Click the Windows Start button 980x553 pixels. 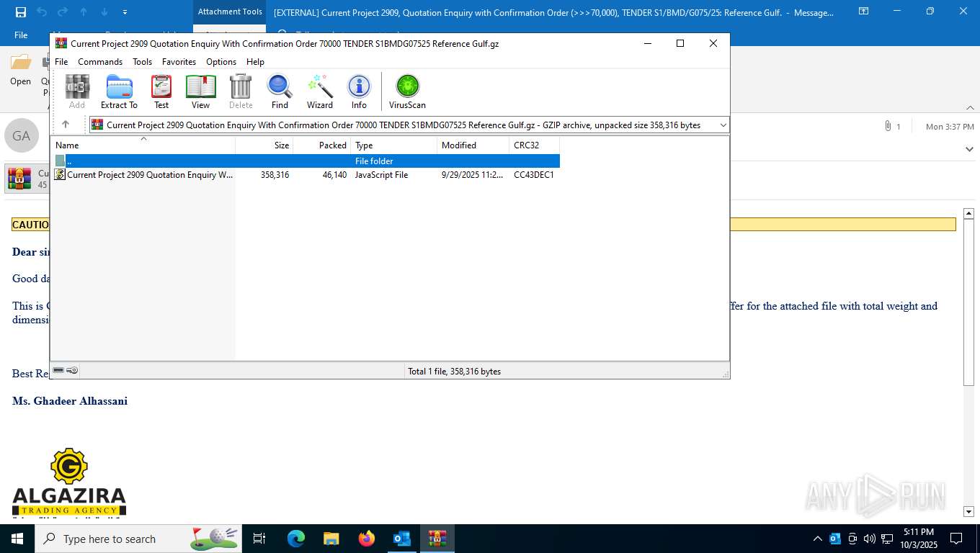coord(17,539)
